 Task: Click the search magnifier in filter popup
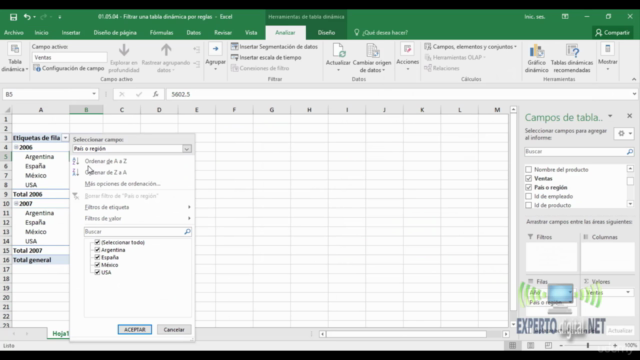(x=187, y=231)
